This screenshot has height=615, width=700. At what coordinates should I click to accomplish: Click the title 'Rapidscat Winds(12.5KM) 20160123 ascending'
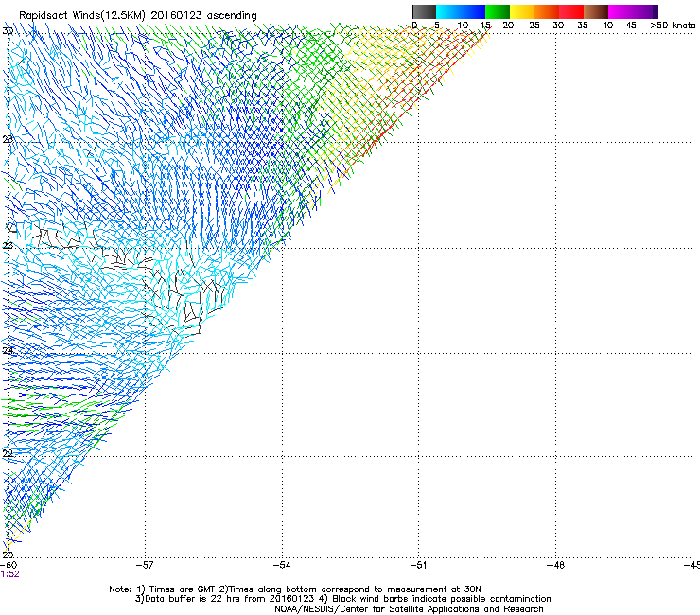tap(138, 16)
